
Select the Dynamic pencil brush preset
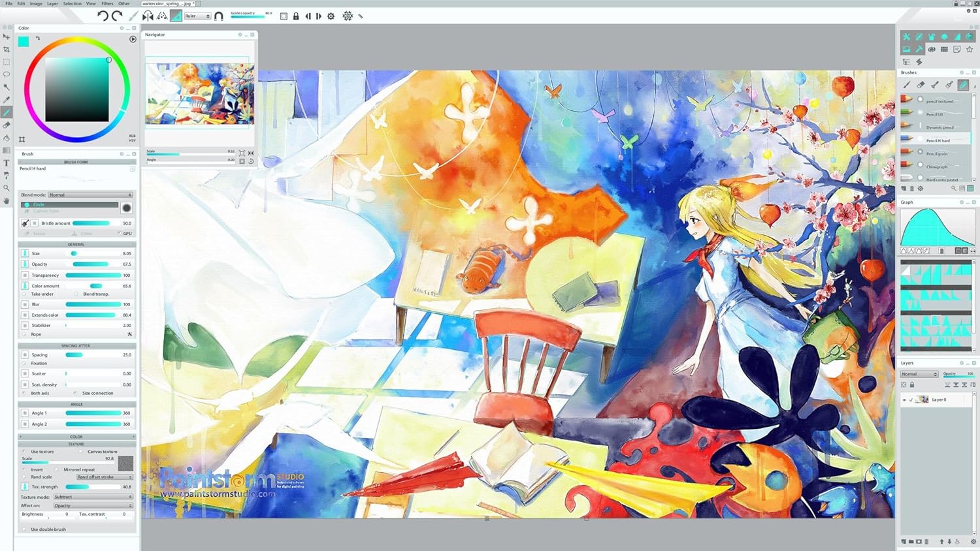tap(938, 127)
